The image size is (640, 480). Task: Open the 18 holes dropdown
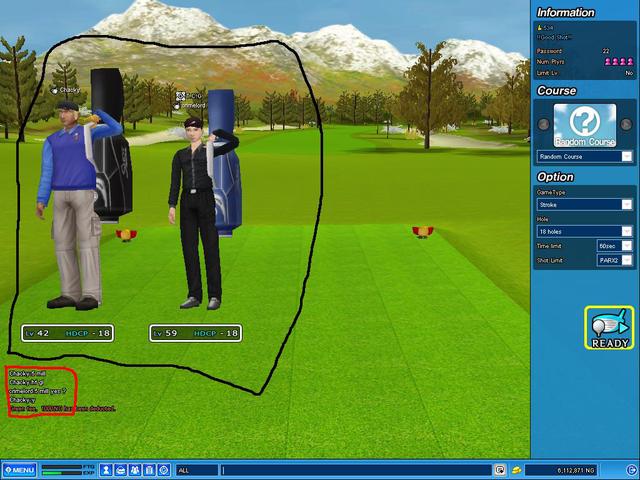point(626,231)
